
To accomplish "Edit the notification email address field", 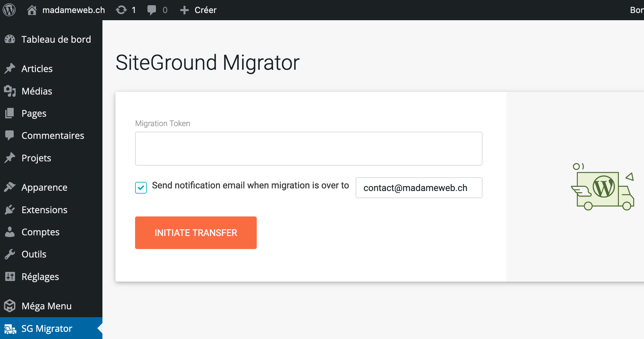I will pos(419,188).
